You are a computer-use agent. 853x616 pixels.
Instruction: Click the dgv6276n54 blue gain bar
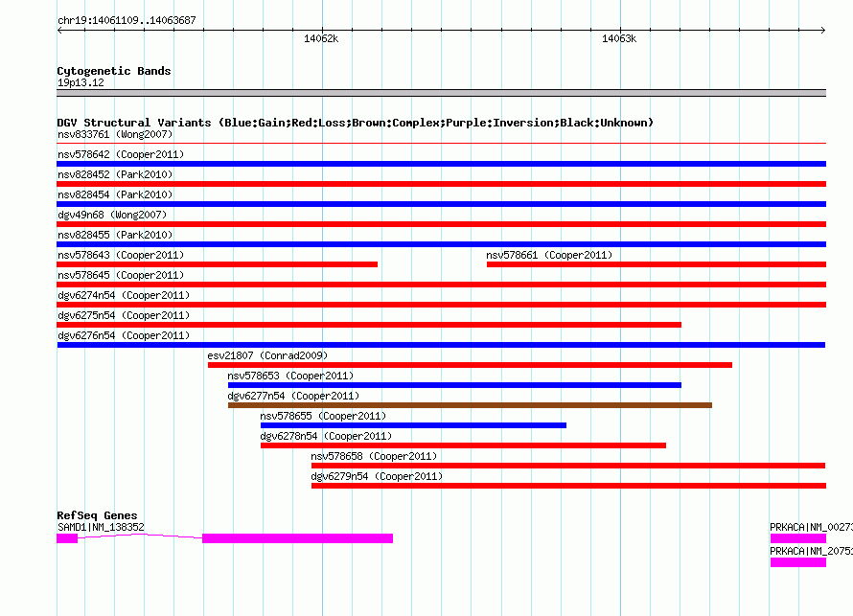click(441, 345)
